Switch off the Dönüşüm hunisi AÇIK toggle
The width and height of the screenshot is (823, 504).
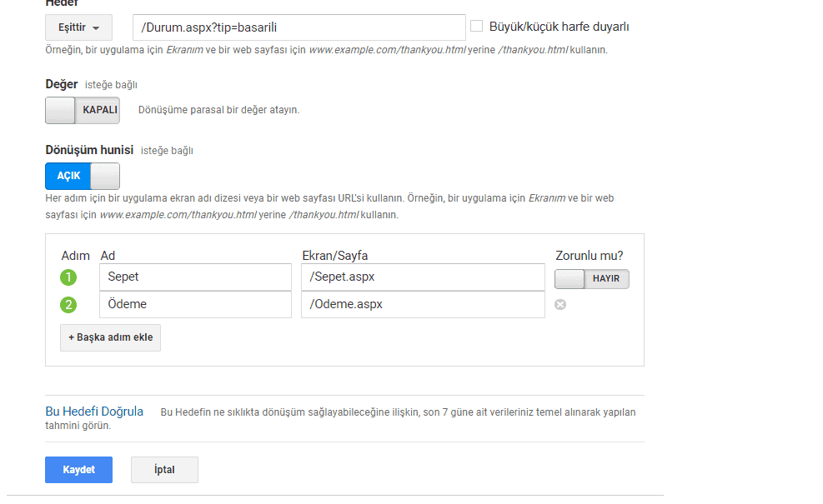click(x=82, y=176)
